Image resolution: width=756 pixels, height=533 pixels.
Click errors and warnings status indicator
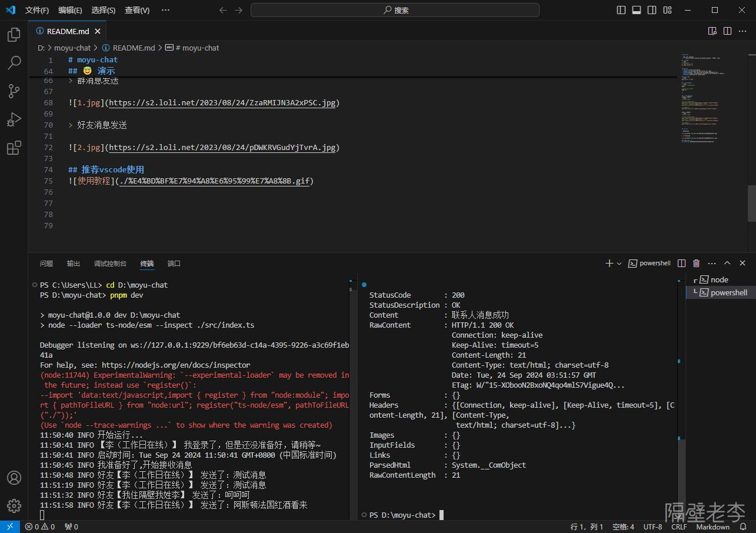[40, 527]
